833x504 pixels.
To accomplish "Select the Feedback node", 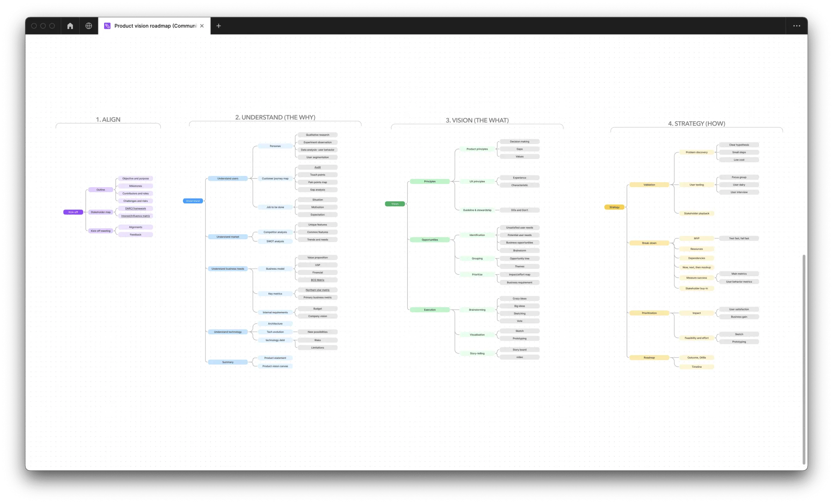I will (x=135, y=235).
